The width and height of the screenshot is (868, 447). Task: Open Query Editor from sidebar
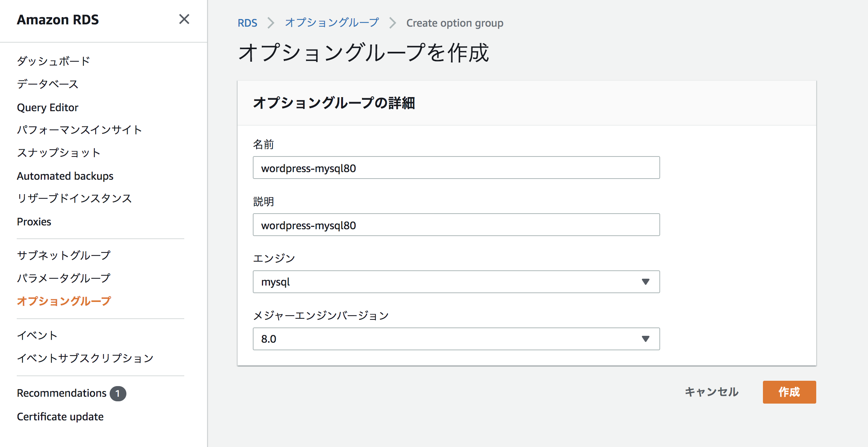[48, 107]
